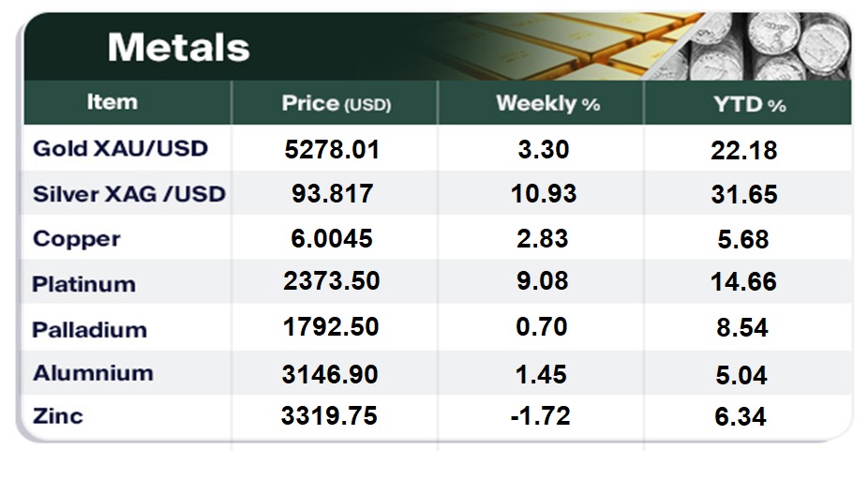Image resolution: width=868 pixels, height=480 pixels.
Task: Click the Metals title heading
Action: pyautogui.click(x=178, y=47)
